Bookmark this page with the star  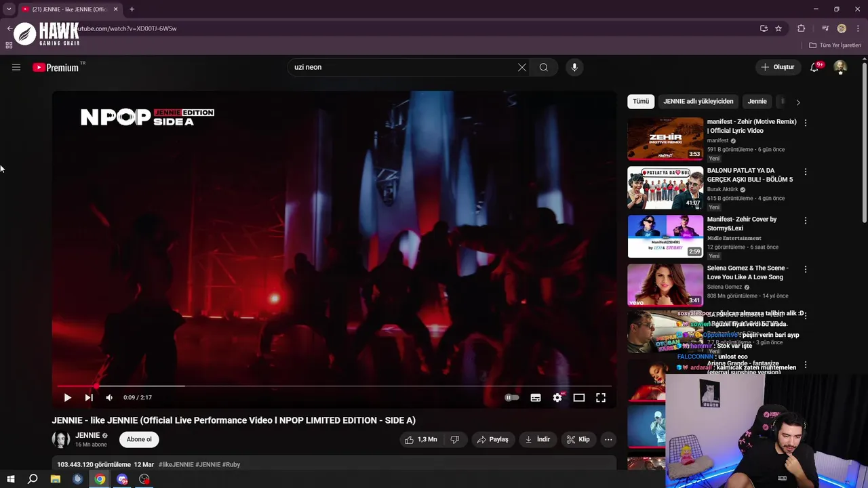pyautogui.click(x=778, y=28)
